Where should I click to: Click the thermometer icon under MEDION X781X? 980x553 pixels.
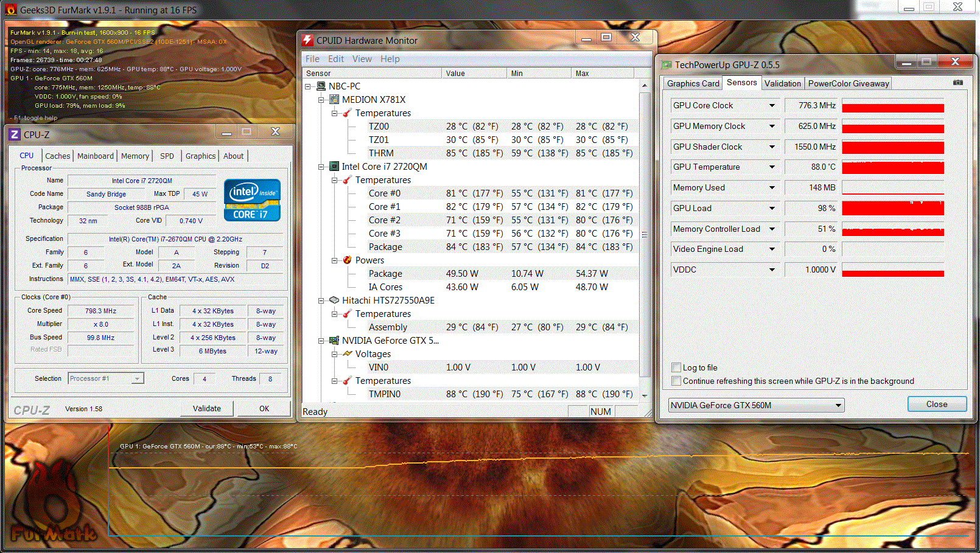pyautogui.click(x=348, y=113)
